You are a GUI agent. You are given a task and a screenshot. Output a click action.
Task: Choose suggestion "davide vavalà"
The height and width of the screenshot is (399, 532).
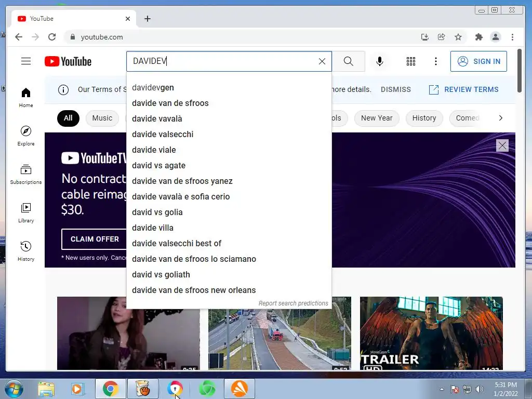229,119
